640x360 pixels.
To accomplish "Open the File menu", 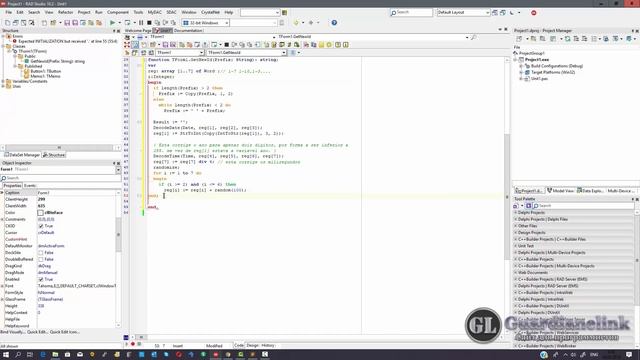I will click(x=9, y=13).
